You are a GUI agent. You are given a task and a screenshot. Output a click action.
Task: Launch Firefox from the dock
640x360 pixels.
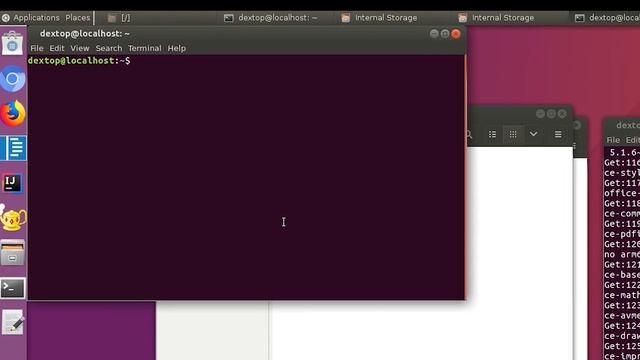point(13,113)
